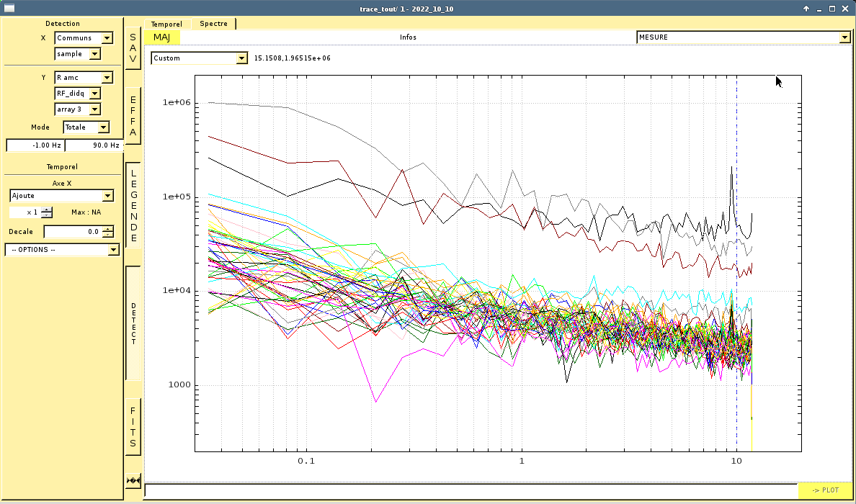
Task: Toggle the DETECT vertical button
Action: click(x=133, y=323)
